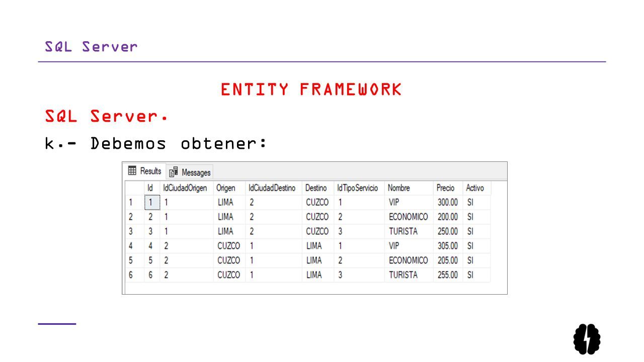Click the SQL Server slide title
644x362 pixels.
click(91, 47)
